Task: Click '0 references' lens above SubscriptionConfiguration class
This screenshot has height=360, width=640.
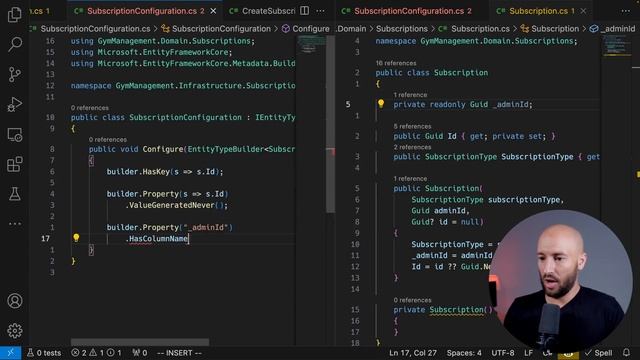Action: [89, 108]
